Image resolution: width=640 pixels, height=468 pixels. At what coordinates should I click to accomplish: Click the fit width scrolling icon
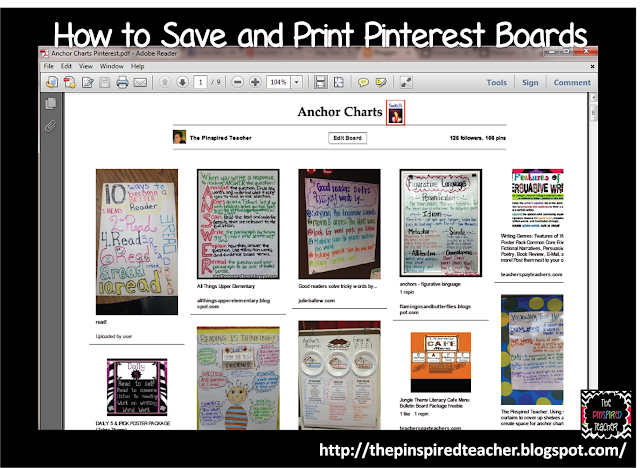[x=320, y=82]
